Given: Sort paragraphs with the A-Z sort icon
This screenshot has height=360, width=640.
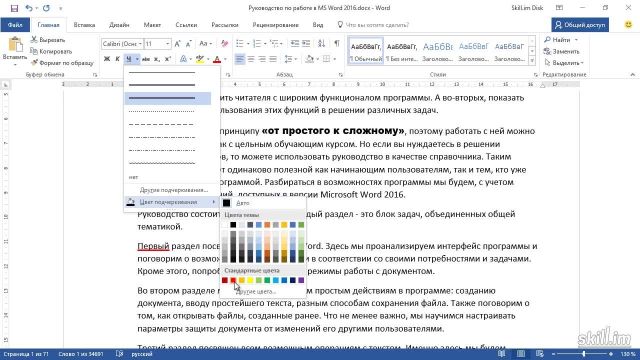Looking at the screenshot, I should (x=322, y=44).
